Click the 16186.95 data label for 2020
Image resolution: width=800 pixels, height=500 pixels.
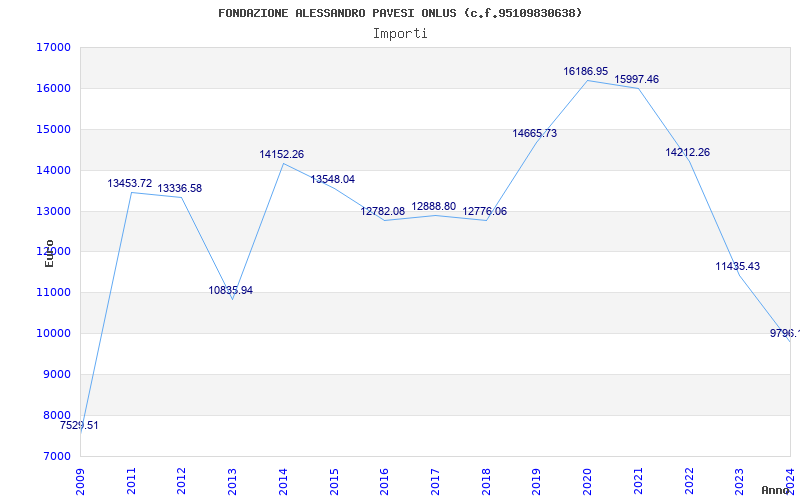pos(585,71)
